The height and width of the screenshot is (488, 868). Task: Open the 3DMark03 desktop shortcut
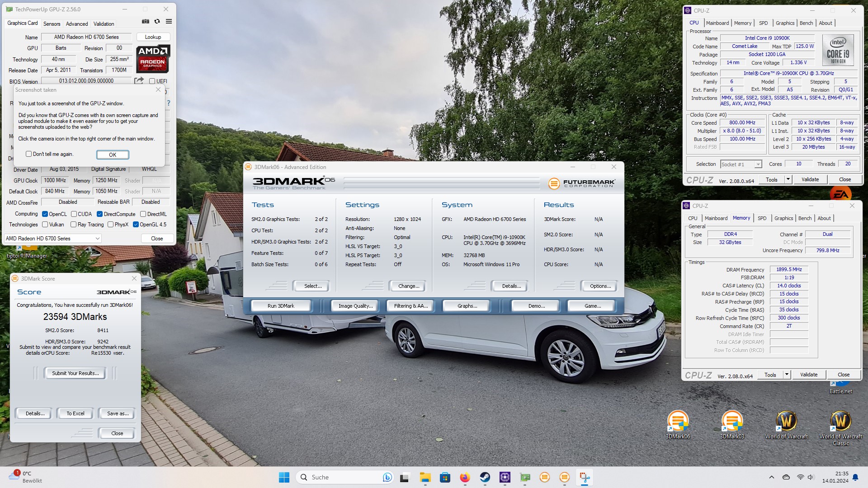coord(732,425)
